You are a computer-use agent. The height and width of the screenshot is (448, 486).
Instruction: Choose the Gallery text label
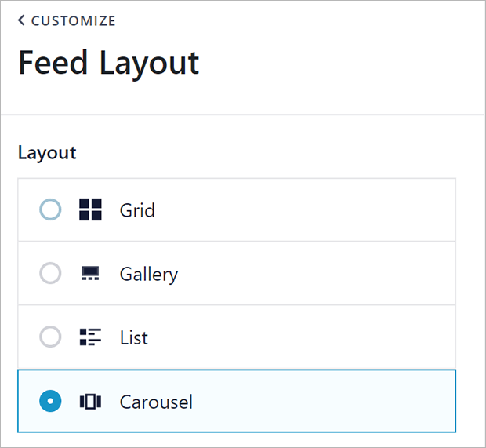coord(149,275)
